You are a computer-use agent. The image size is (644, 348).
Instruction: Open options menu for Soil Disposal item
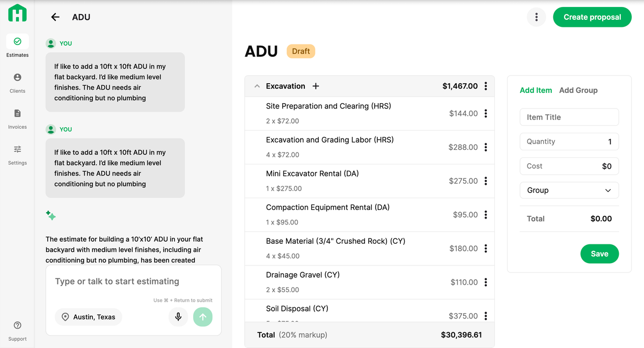(486, 316)
